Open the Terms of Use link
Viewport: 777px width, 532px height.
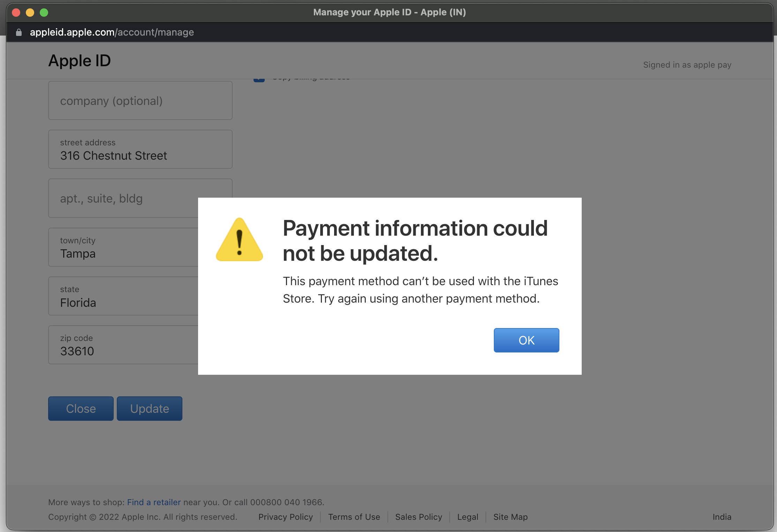tap(354, 517)
